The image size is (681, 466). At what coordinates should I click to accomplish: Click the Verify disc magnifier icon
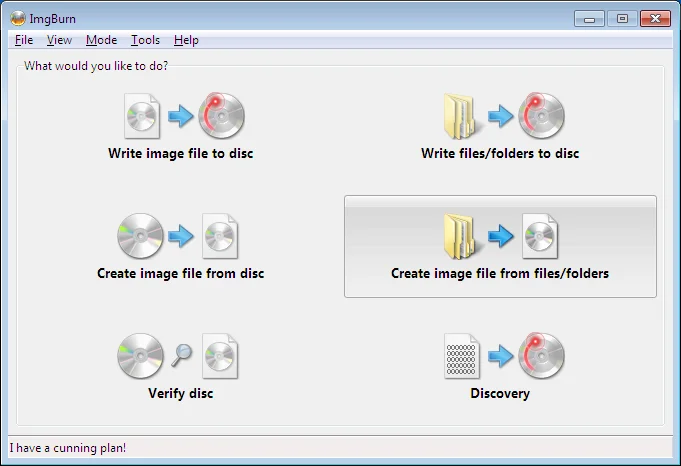coord(181,357)
